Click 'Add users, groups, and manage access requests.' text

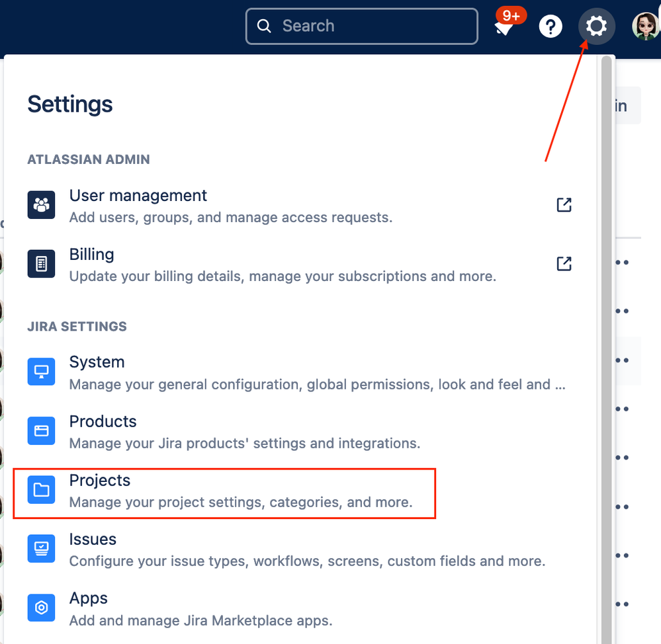231,218
